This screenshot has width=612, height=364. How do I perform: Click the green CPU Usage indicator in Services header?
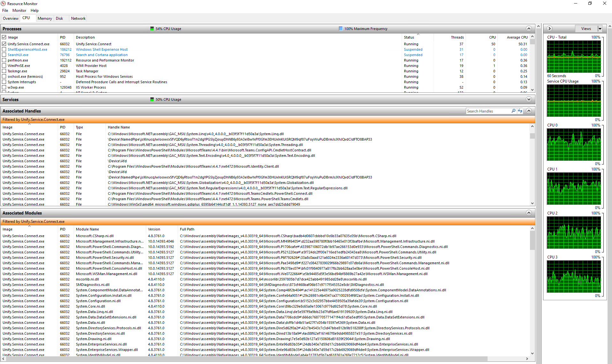click(152, 99)
